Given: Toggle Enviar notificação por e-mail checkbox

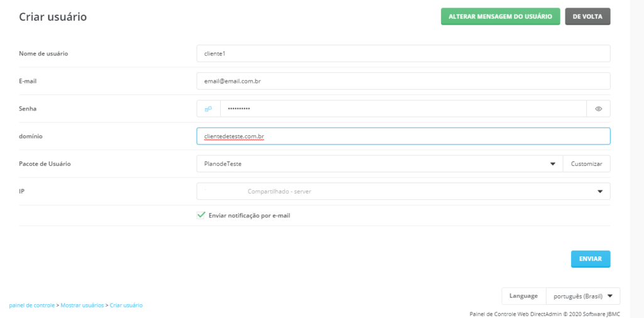Looking at the screenshot, I should pos(201,215).
